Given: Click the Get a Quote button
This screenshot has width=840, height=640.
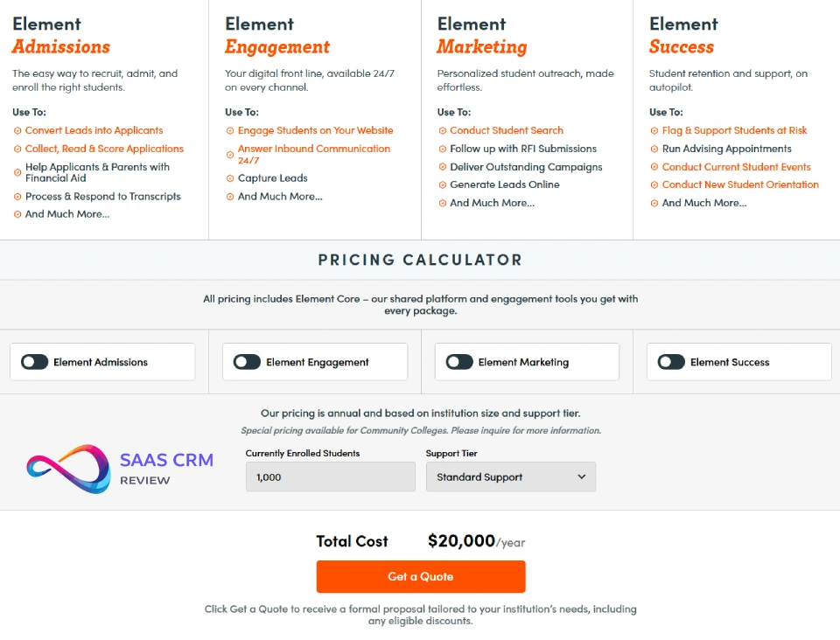Looking at the screenshot, I should (x=421, y=577).
